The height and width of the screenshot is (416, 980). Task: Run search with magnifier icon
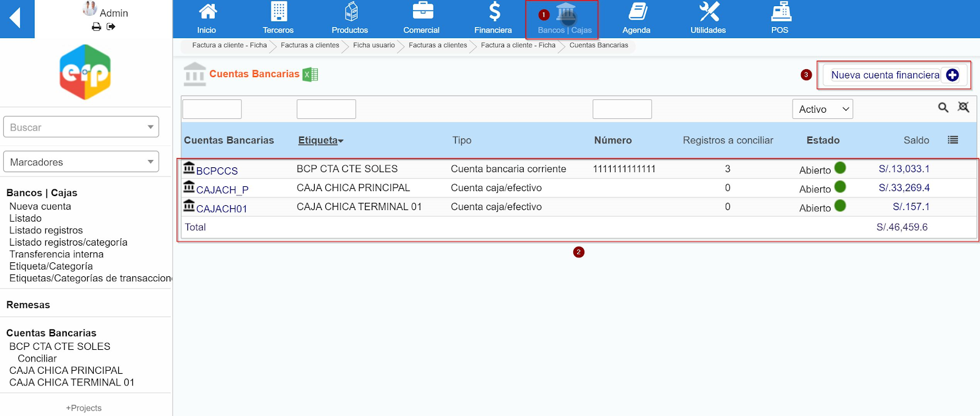pos(943,107)
